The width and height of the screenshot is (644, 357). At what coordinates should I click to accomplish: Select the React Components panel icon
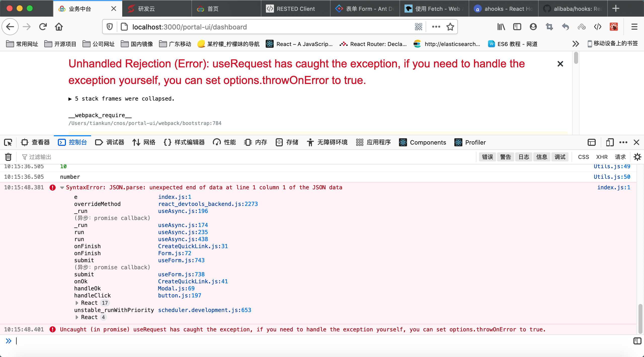(403, 142)
